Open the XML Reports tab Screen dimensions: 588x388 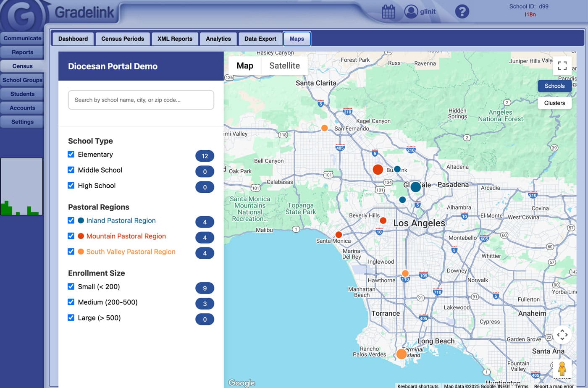(x=175, y=39)
